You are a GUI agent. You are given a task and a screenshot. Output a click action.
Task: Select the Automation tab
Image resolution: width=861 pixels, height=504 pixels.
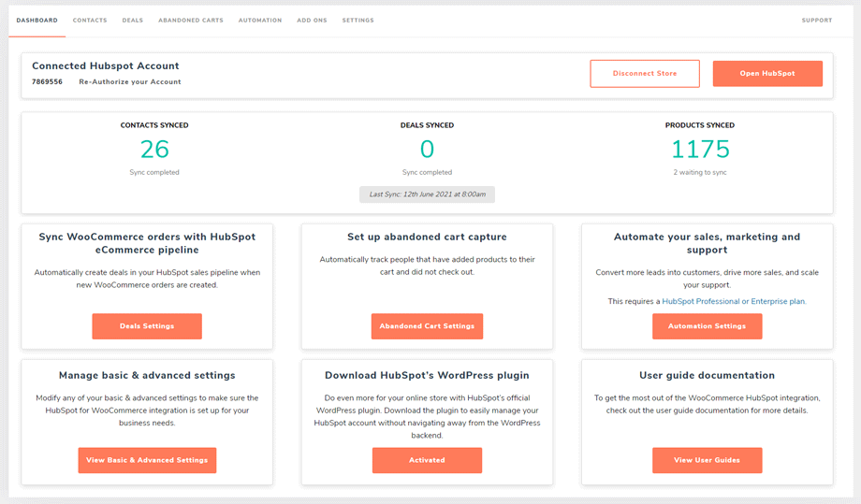click(260, 21)
